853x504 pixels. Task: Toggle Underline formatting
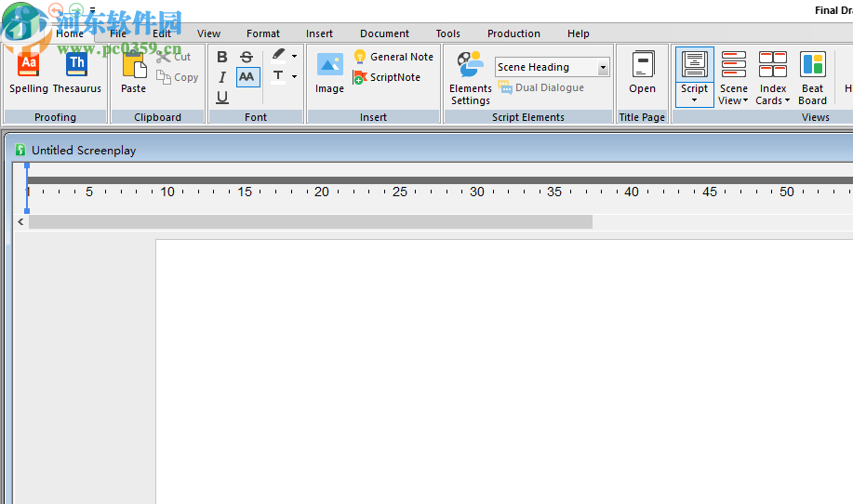222,97
